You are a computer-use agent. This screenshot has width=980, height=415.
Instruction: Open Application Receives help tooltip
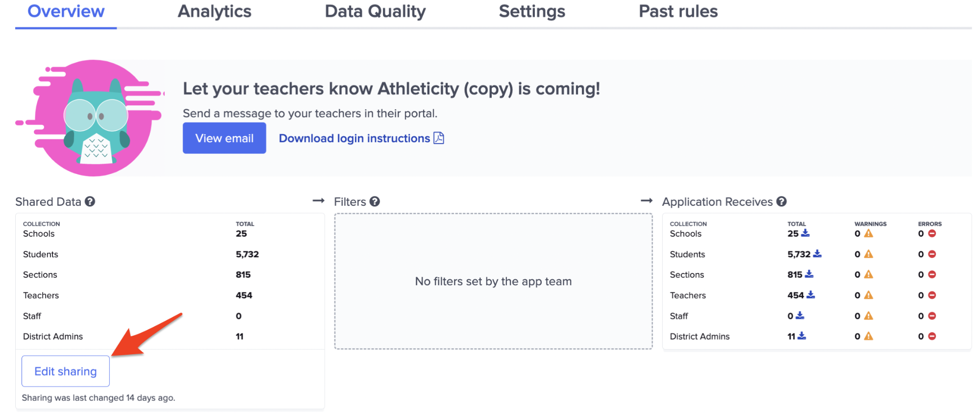pyautogui.click(x=781, y=201)
